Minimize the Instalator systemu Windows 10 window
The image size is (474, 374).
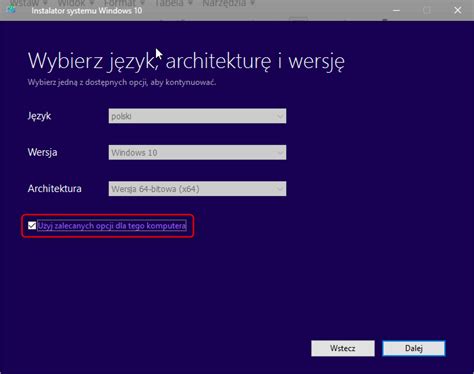[x=396, y=10]
